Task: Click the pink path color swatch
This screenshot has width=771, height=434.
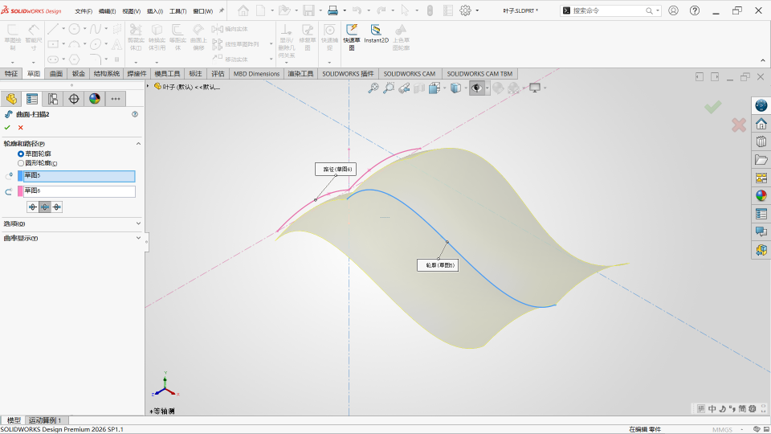Action: coord(20,191)
